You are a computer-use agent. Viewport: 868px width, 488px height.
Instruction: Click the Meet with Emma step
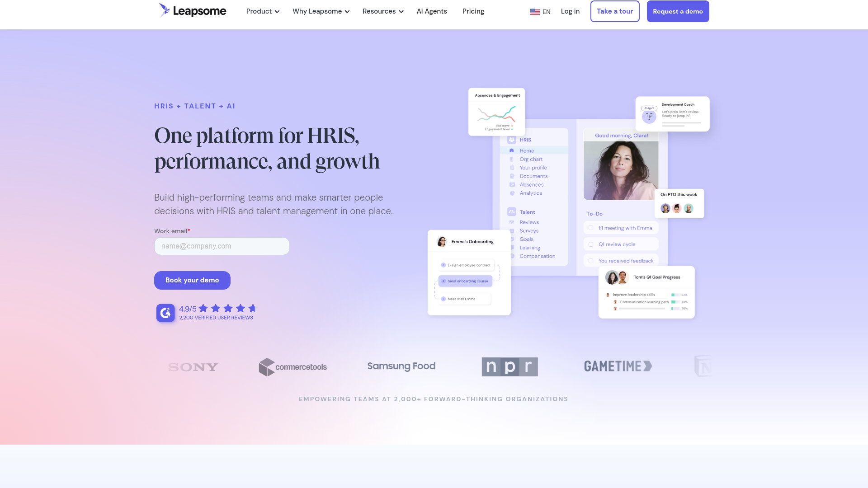(464, 299)
